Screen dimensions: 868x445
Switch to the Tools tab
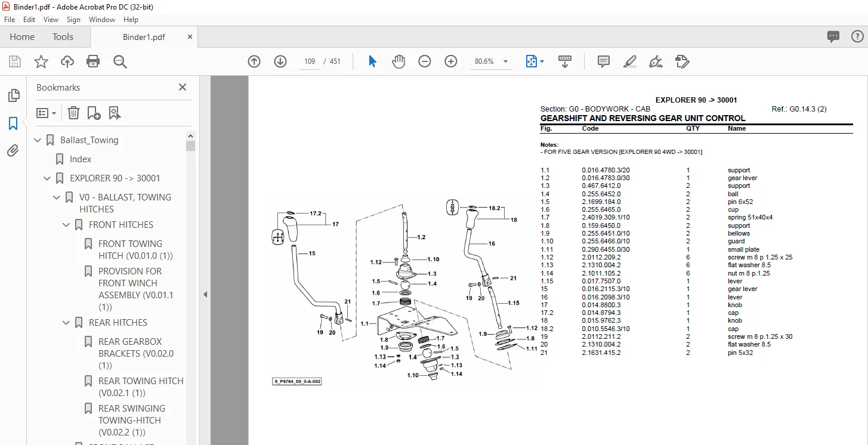point(63,37)
